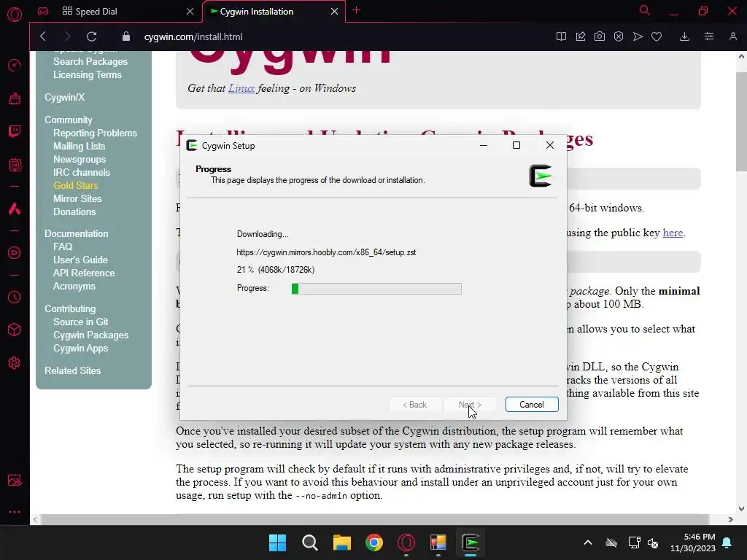Bookmark page with heart icon
This screenshot has width=747, height=560.
[x=657, y=36]
